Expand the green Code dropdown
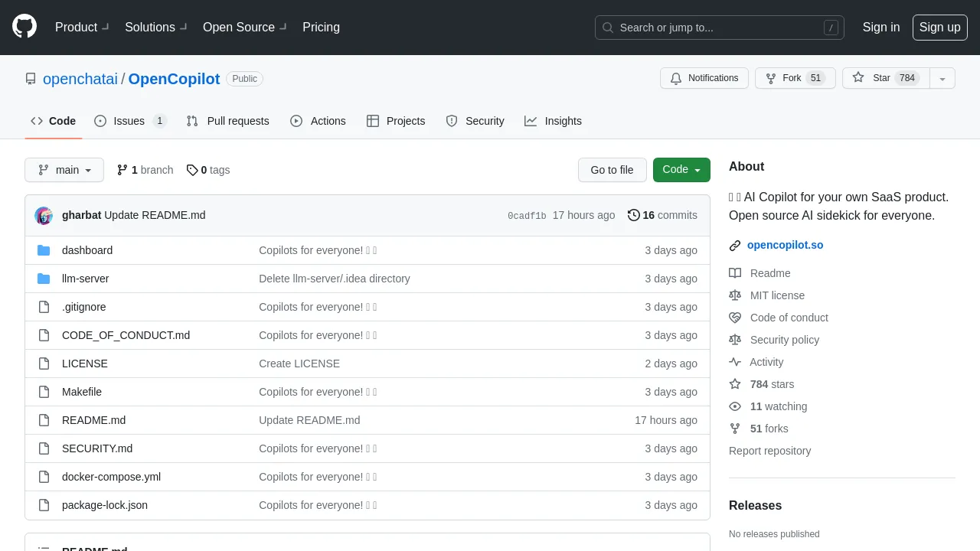The width and height of the screenshot is (980, 551). point(681,170)
